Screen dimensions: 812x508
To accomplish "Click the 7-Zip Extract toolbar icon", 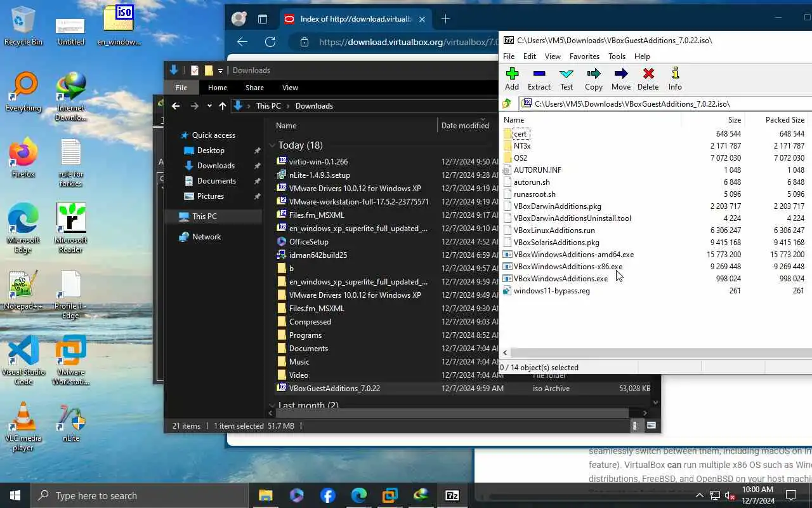I will (x=539, y=74).
